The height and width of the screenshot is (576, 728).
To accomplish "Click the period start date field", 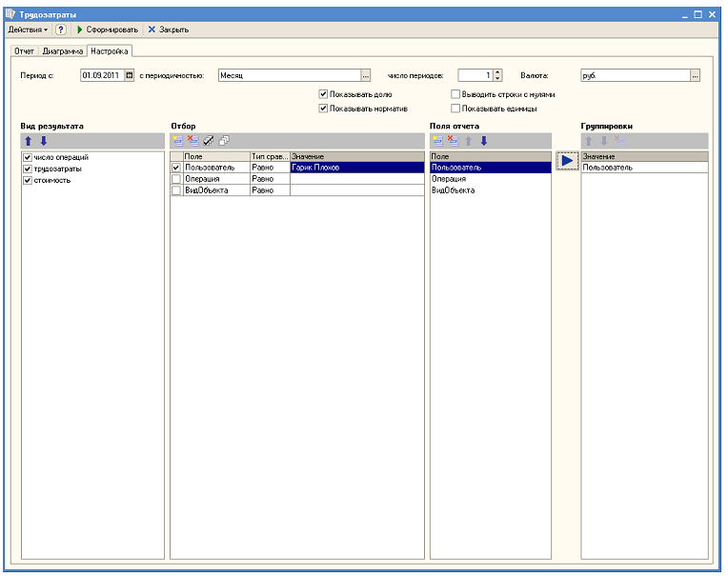I will click(102, 75).
